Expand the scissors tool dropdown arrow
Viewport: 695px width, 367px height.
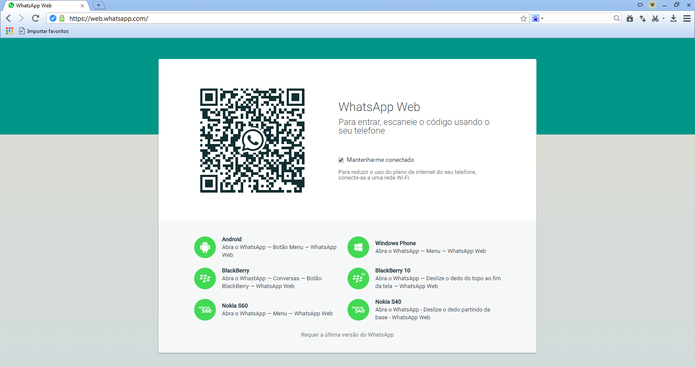click(664, 19)
